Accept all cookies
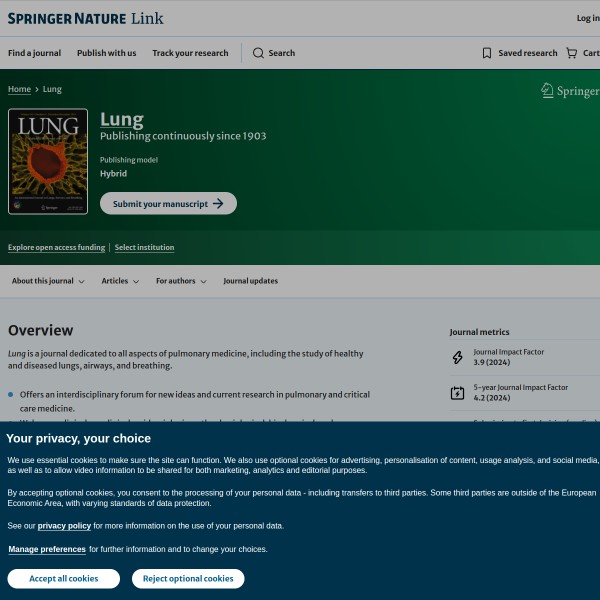 63,578
